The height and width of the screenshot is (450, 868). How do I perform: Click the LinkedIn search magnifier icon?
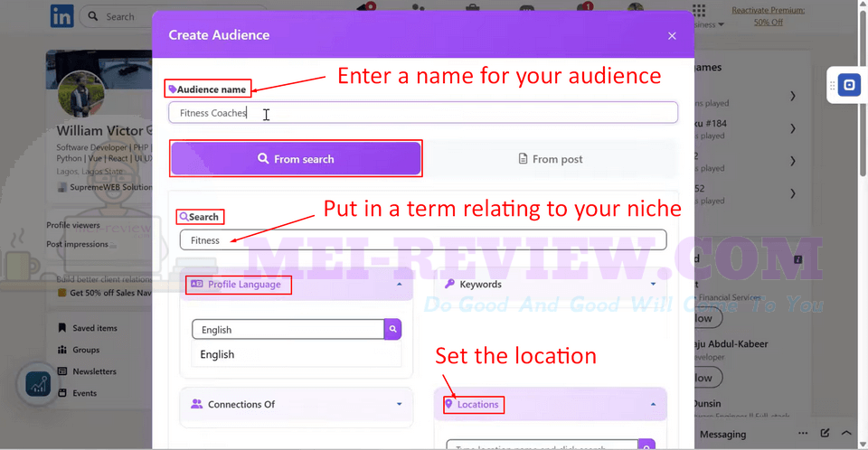(x=93, y=16)
